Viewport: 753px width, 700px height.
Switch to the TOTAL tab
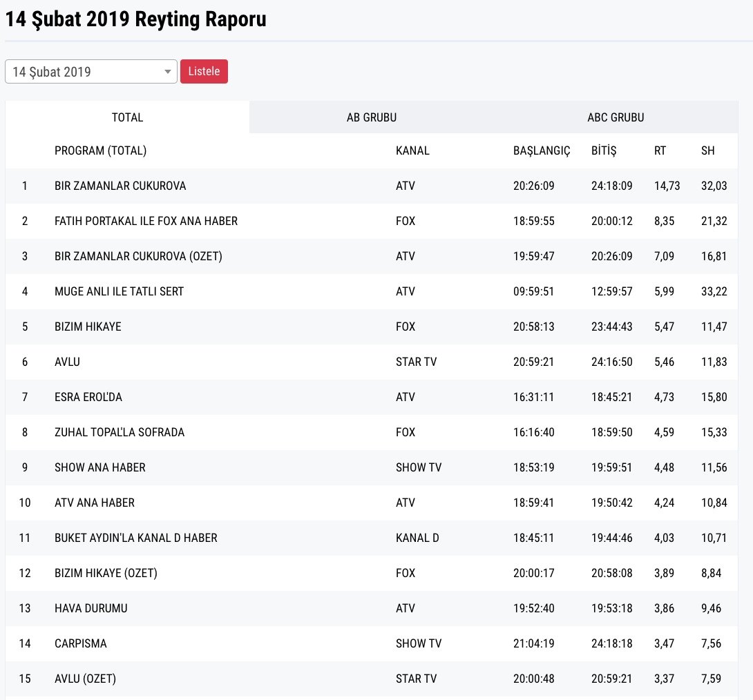pyautogui.click(x=127, y=117)
